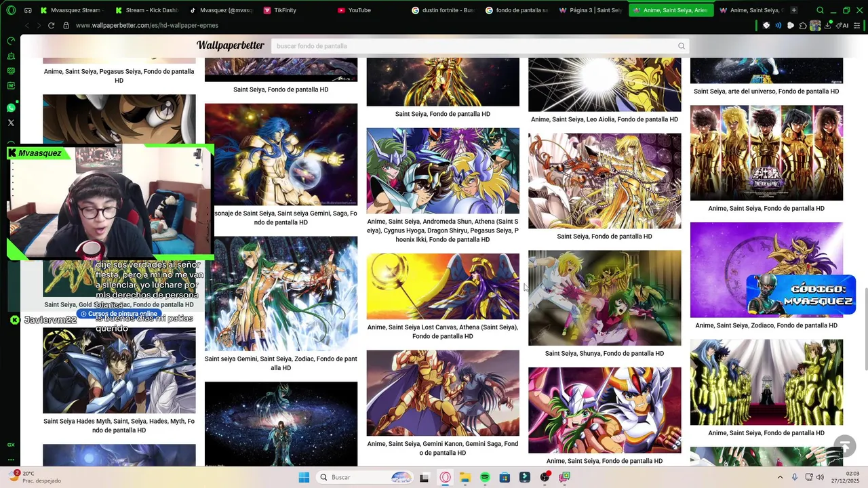The height and width of the screenshot is (488, 868).
Task: Click the browser address bar URL
Action: tap(147, 25)
